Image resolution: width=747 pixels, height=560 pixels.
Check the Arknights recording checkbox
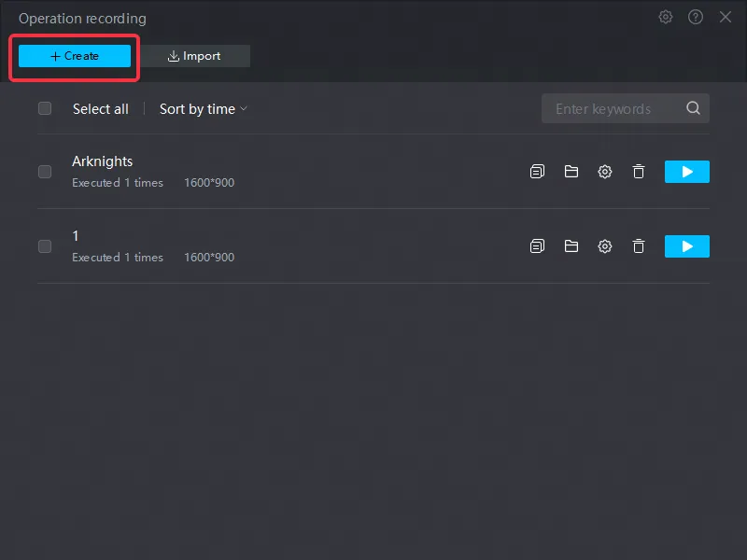click(x=45, y=172)
